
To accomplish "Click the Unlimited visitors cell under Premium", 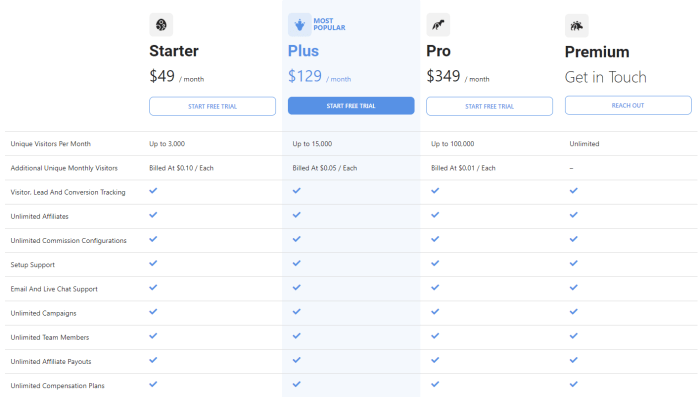I will tap(584, 144).
